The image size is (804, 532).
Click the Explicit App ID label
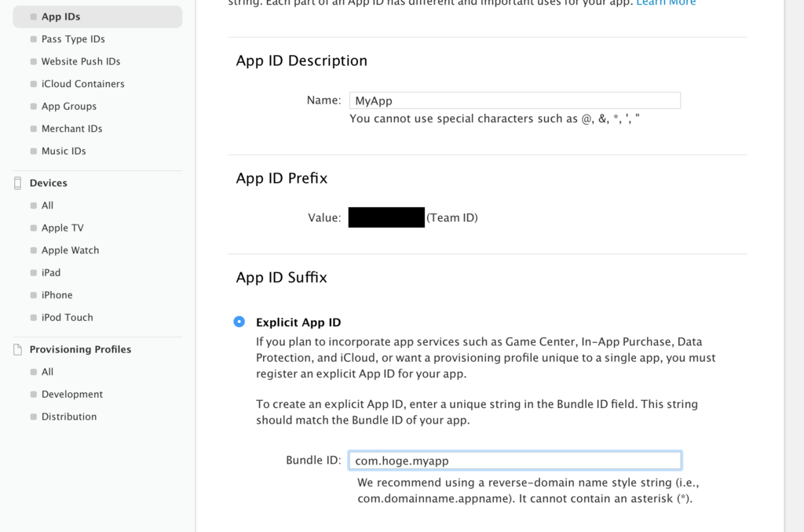(298, 322)
